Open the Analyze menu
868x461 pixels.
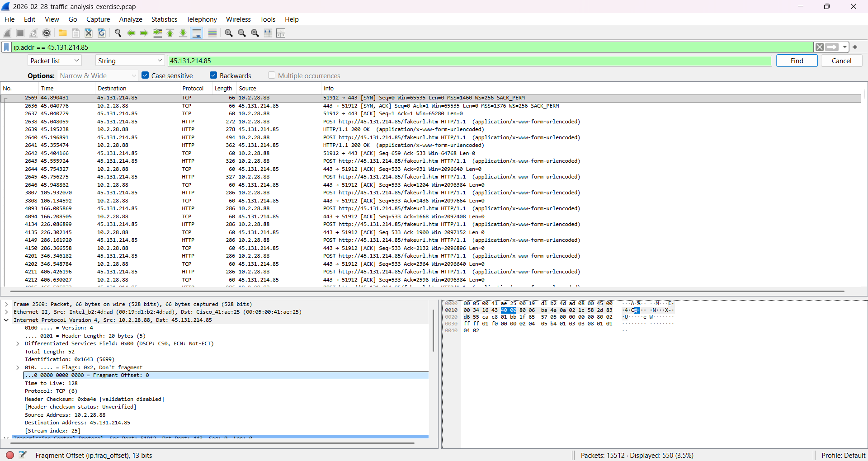(x=131, y=19)
